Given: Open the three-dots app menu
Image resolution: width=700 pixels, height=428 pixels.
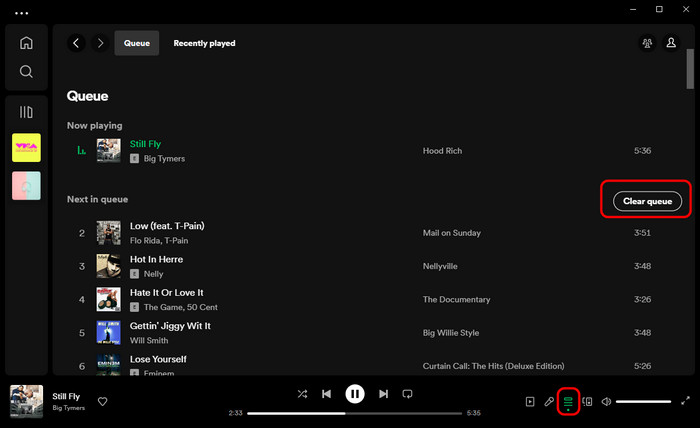Looking at the screenshot, I should 21,13.
